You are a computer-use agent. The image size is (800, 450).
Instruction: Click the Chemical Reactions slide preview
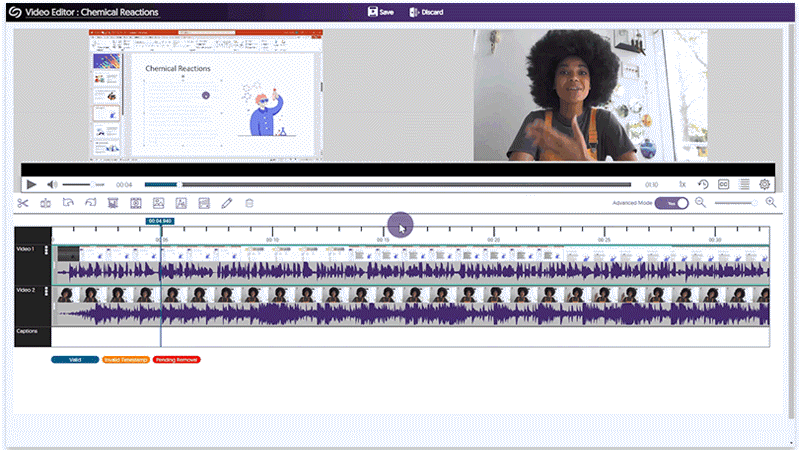click(206, 95)
